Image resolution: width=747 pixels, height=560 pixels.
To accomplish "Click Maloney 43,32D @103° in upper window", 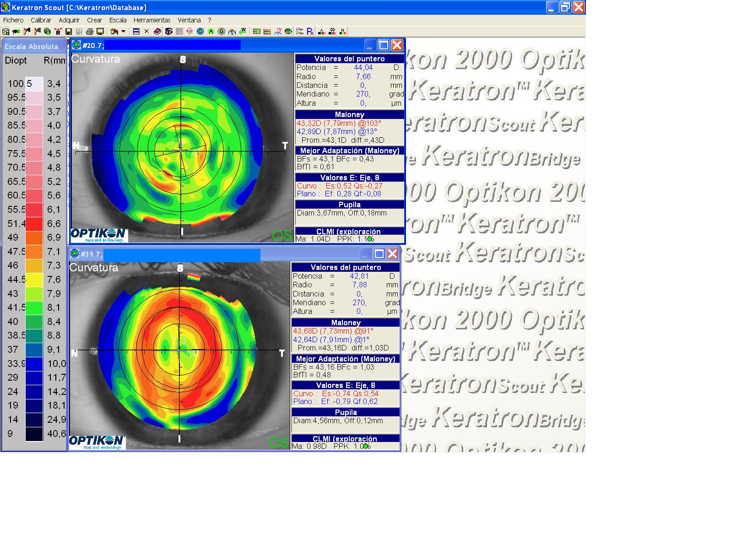I will pyautogui.click(x=339, y=123).
